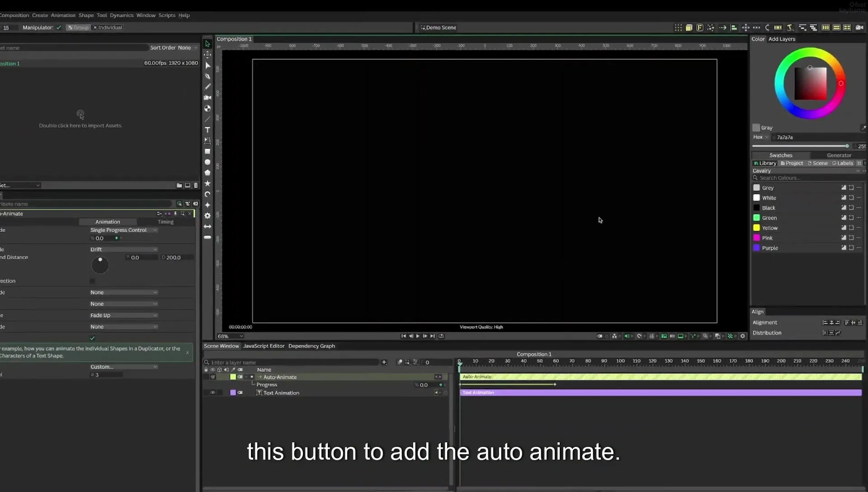Select the Pencil drawing tool

coord(208,87)
